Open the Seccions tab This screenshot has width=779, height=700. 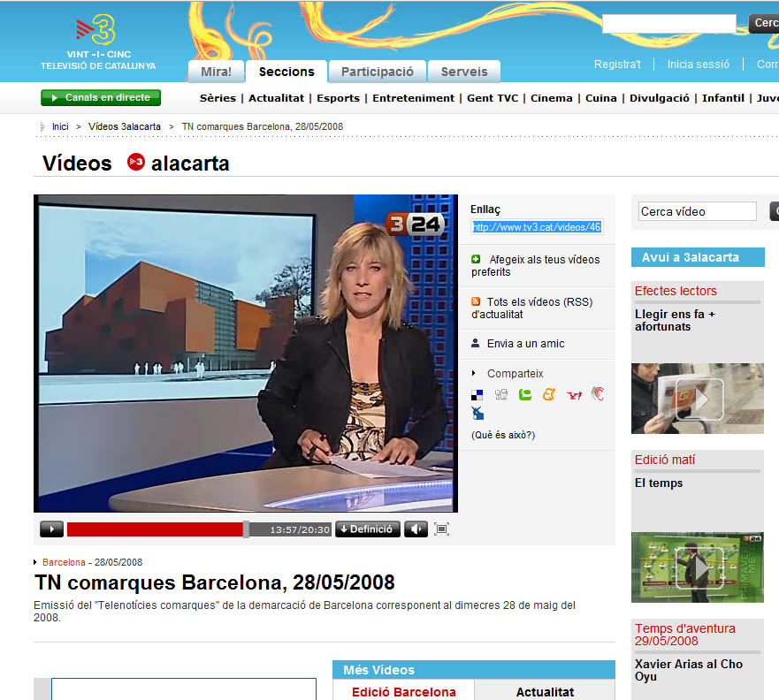tap(286, 72)
